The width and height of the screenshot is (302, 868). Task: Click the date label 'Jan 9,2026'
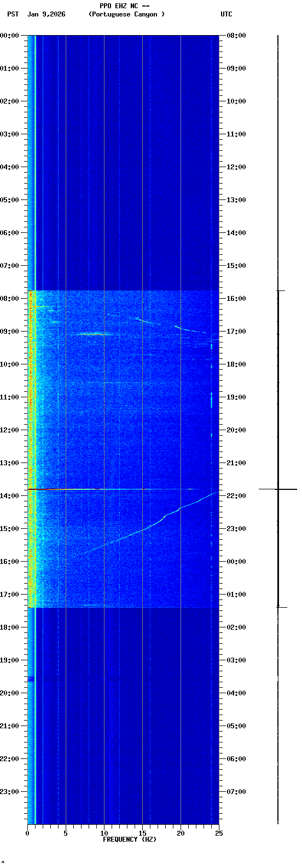46,14
